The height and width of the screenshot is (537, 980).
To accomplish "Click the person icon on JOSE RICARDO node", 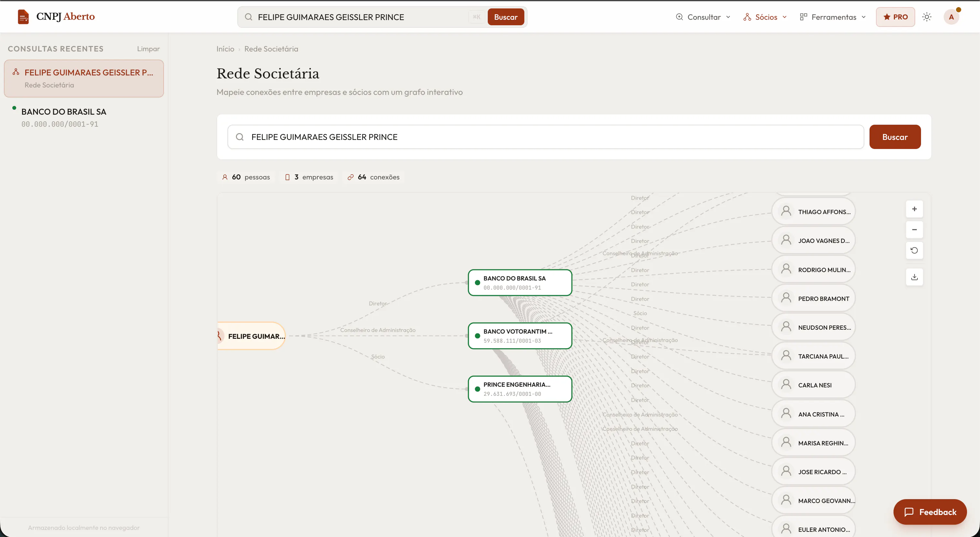I will point(786,471).
